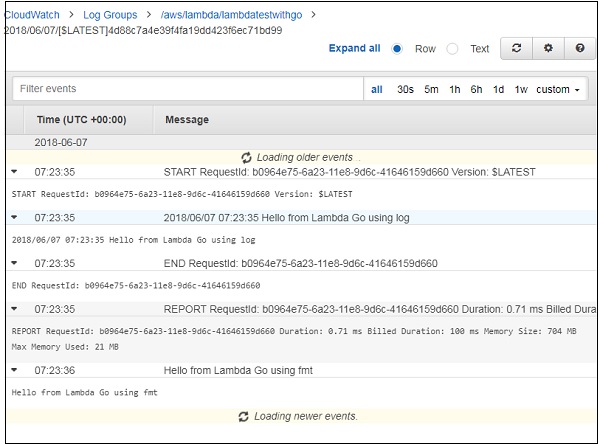This screenshot has height=444, width=600.
Task: Filter events to the last 30s
Action: tap(405, 89)
